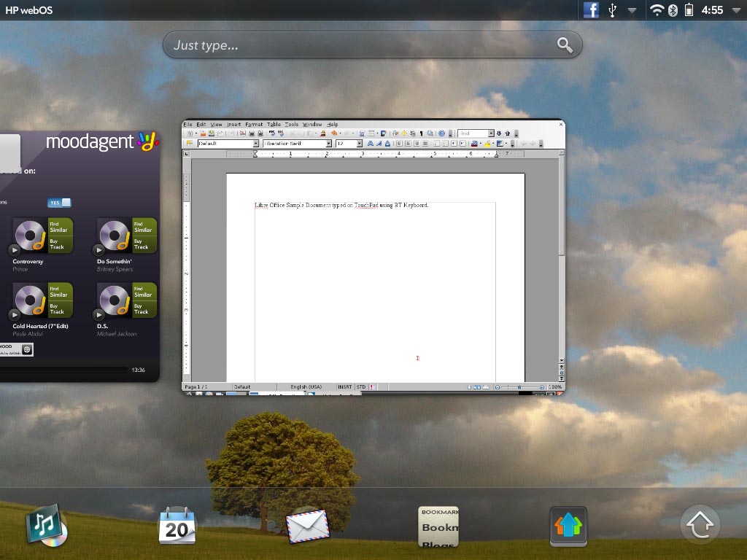Click the zoom slider in Writer status bar
The image size is (747, 560).
(519, 387)
